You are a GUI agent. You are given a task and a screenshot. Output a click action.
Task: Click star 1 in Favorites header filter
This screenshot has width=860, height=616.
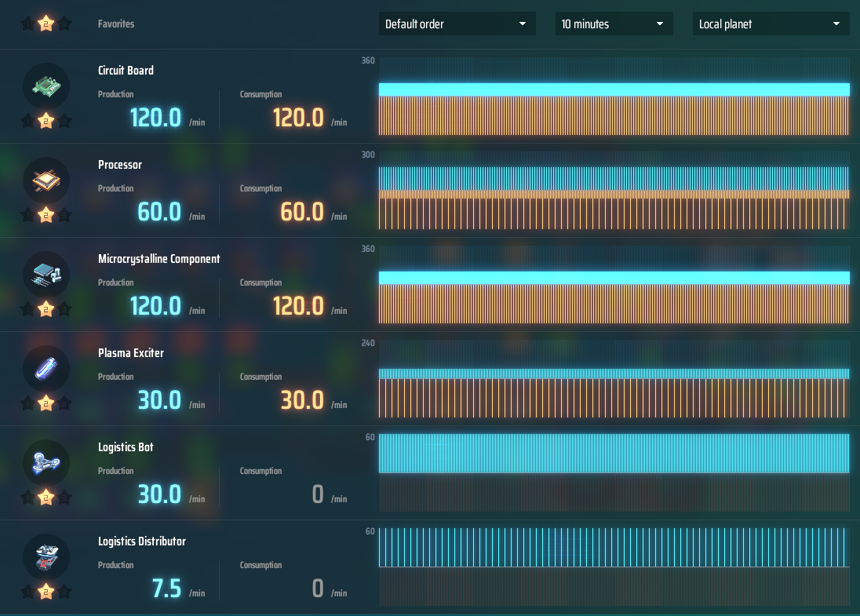pyautogui.click(x=27, y=24)
